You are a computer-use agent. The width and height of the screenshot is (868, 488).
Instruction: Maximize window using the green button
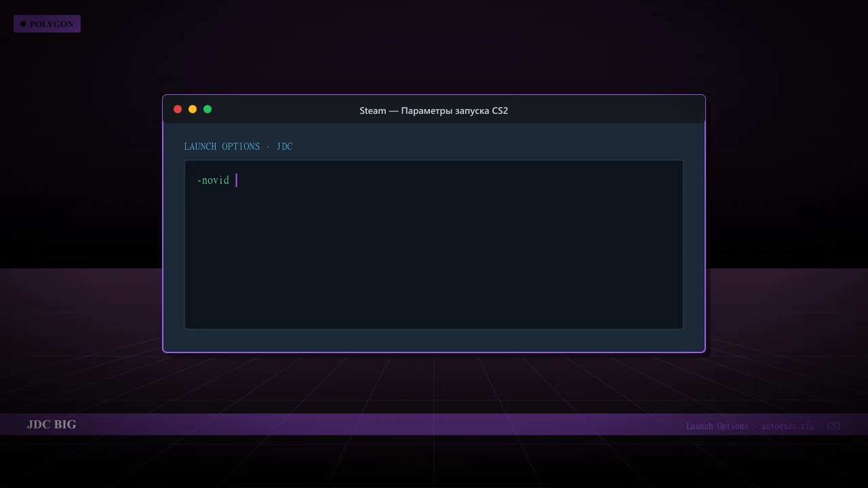pyautogui.click(x=208, y=109)
